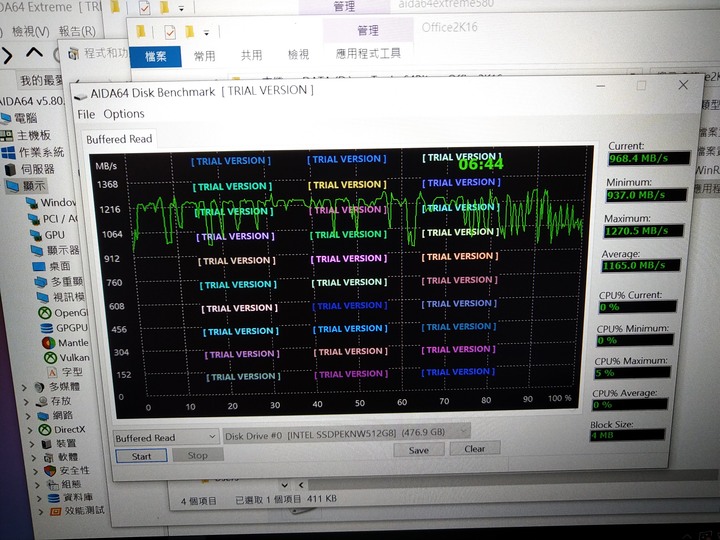Viewport: 720px width, 540px height.
Task: Click the Stop benchmark button
Action: (197, 455)
